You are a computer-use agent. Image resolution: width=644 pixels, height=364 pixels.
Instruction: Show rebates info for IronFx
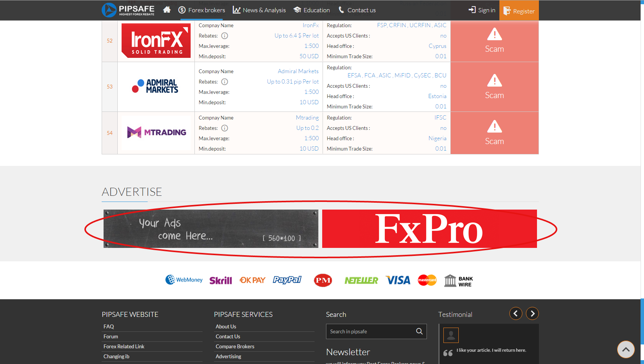tap(225, 36)
